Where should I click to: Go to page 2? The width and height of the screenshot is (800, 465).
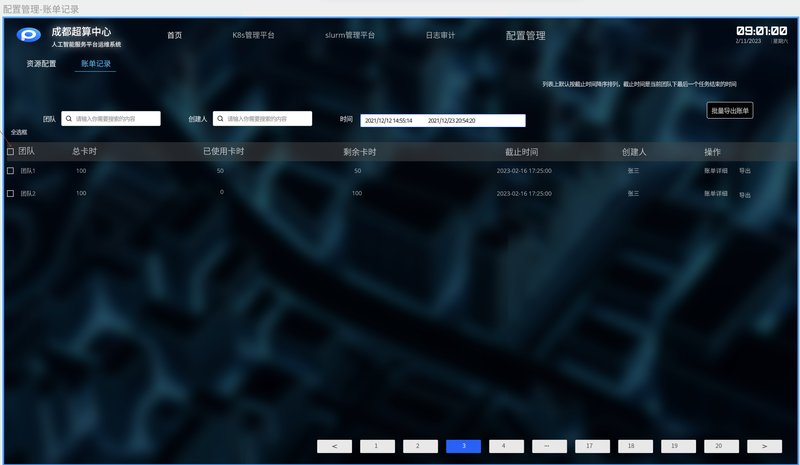pyautogui.click(x=420, y=446)
